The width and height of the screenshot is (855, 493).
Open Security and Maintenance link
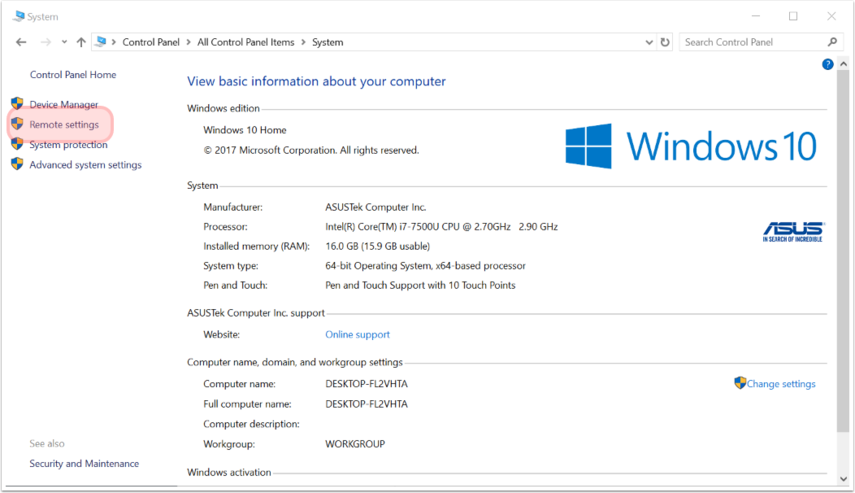click(x=84, y=464)
